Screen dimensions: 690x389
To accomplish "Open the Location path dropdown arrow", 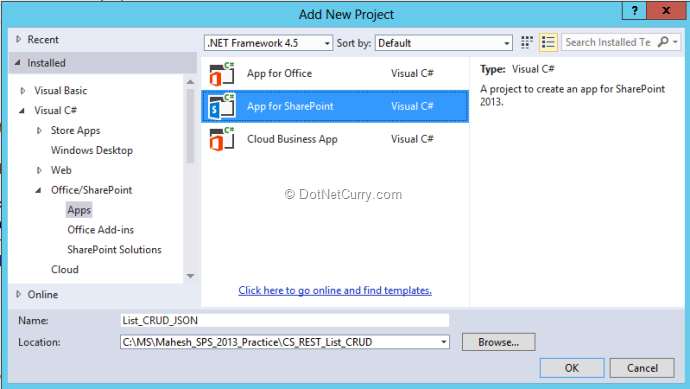I will coord(444,342).
